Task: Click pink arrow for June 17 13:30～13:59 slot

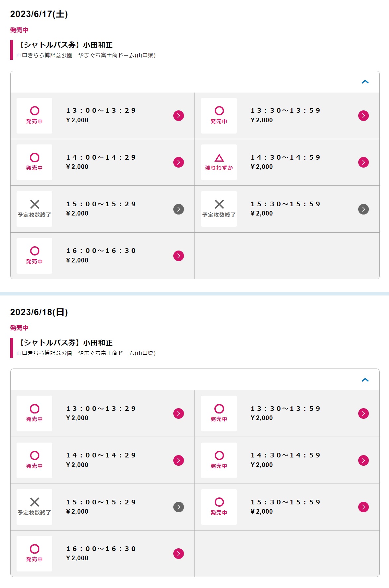Action: pyautogui.click(x=364, y=116)
